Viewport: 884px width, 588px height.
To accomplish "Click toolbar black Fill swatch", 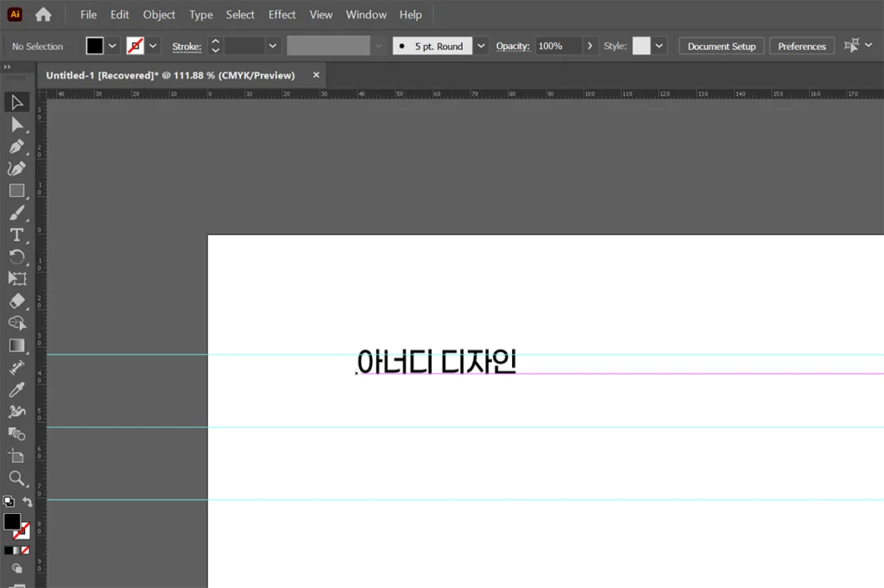I will pyautogui.click(x=12, y=522).
